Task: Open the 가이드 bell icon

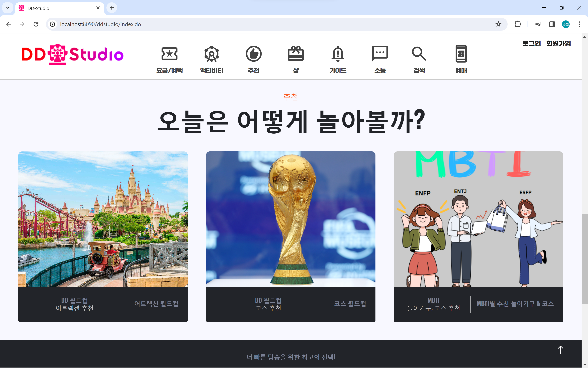Action: pos(338,54)
